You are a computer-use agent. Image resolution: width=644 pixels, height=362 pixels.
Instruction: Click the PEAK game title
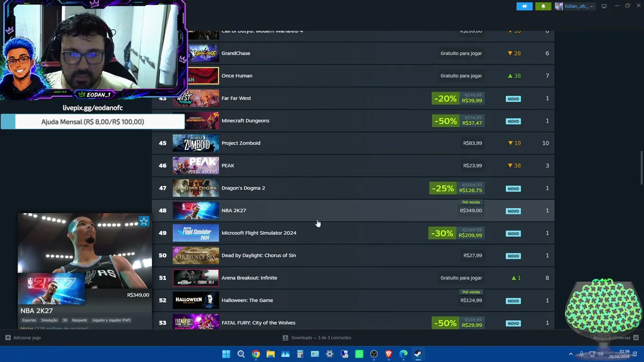228,165
